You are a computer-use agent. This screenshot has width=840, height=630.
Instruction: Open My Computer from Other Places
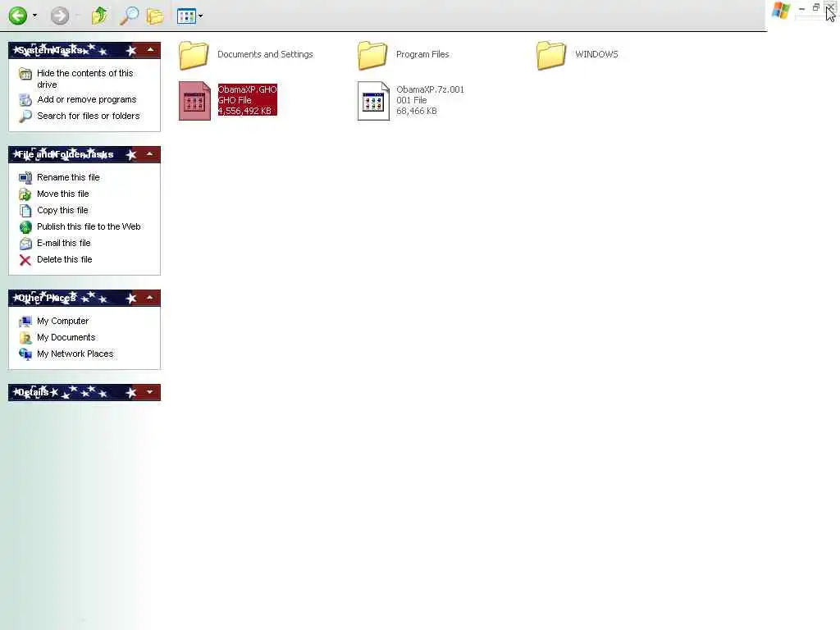pyautogui.click(x=62, y=321)
